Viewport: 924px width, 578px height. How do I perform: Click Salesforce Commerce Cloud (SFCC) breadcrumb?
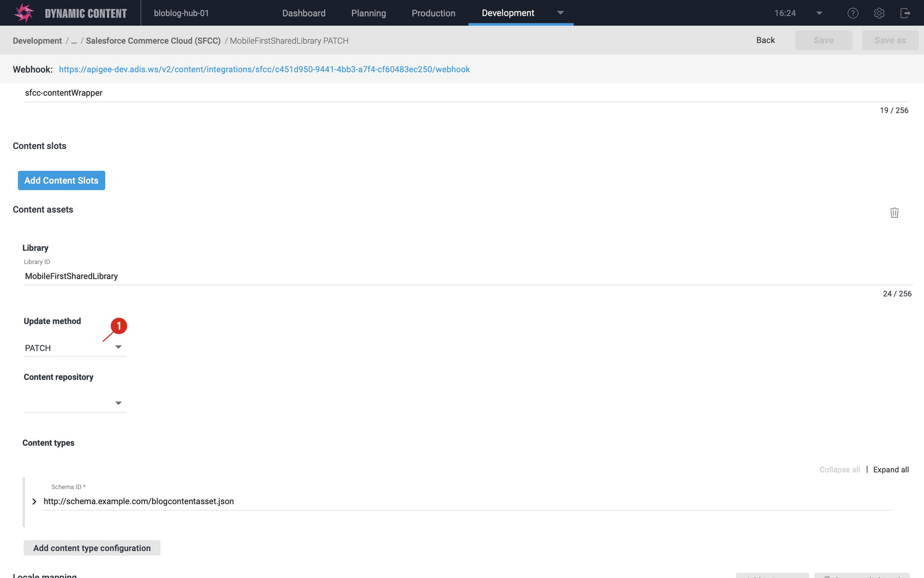[153, 41]
